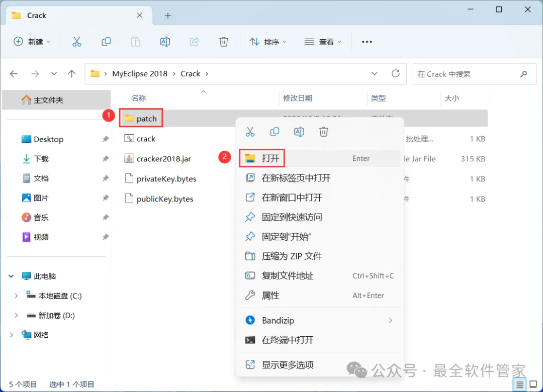Choose Pin to Start (固定到"开始")
This screenshot has width=543, height=392.
click(320, 237)
